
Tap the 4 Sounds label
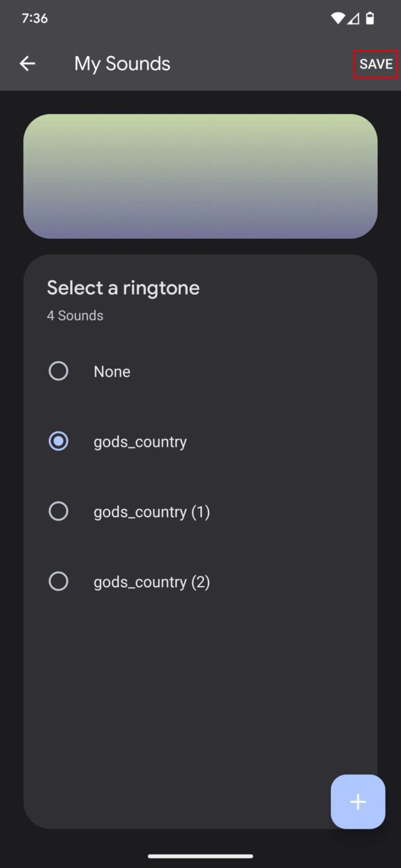pyautogui.click(x=75, y=315)
